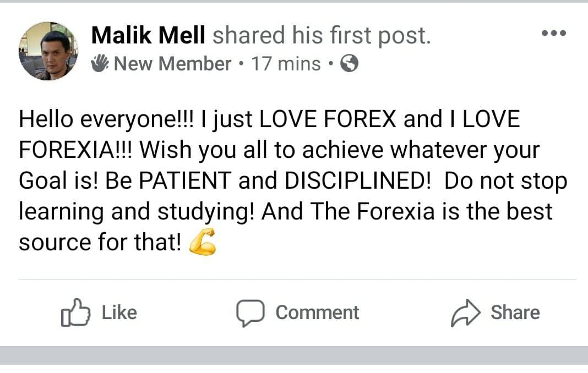Click the Like text label

coord(119,312)
